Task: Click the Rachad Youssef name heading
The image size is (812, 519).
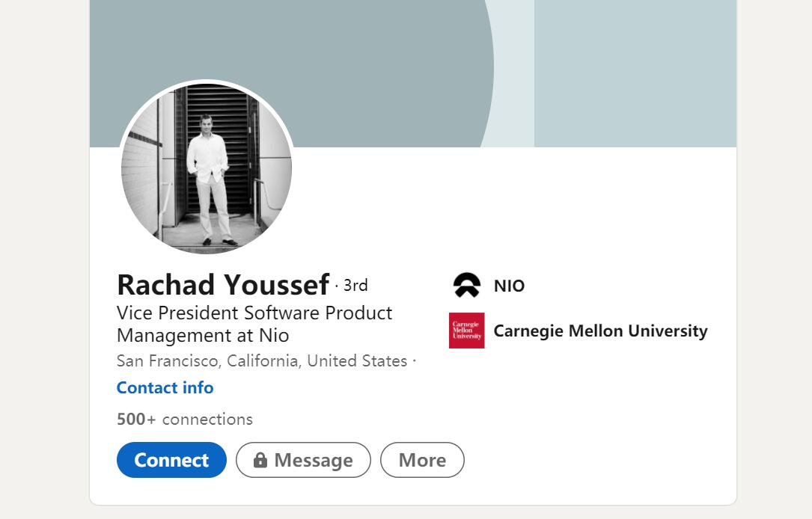Action: (x=223, y=285)
